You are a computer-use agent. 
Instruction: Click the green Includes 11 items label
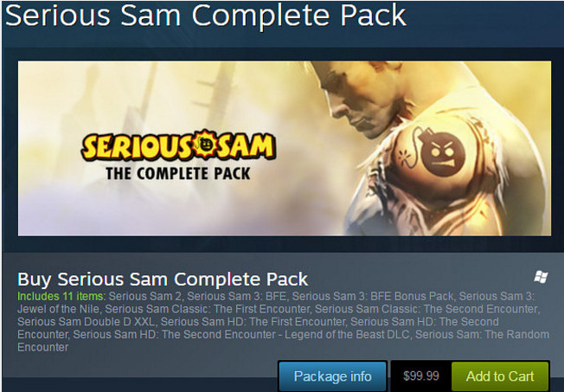tap(61, 296)
